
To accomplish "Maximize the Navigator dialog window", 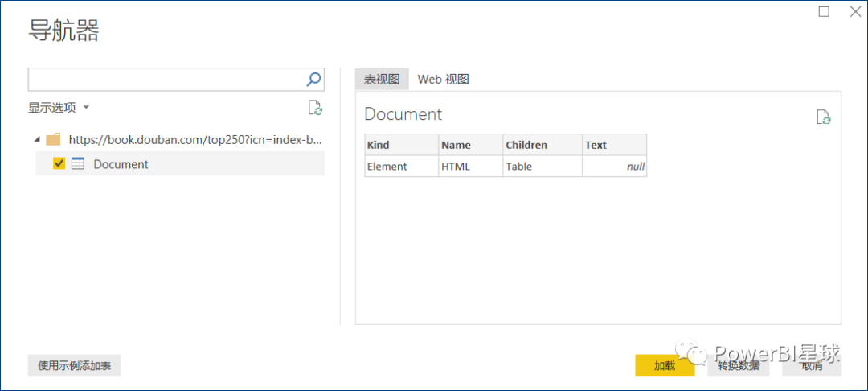I will click(x=824, y=11).
